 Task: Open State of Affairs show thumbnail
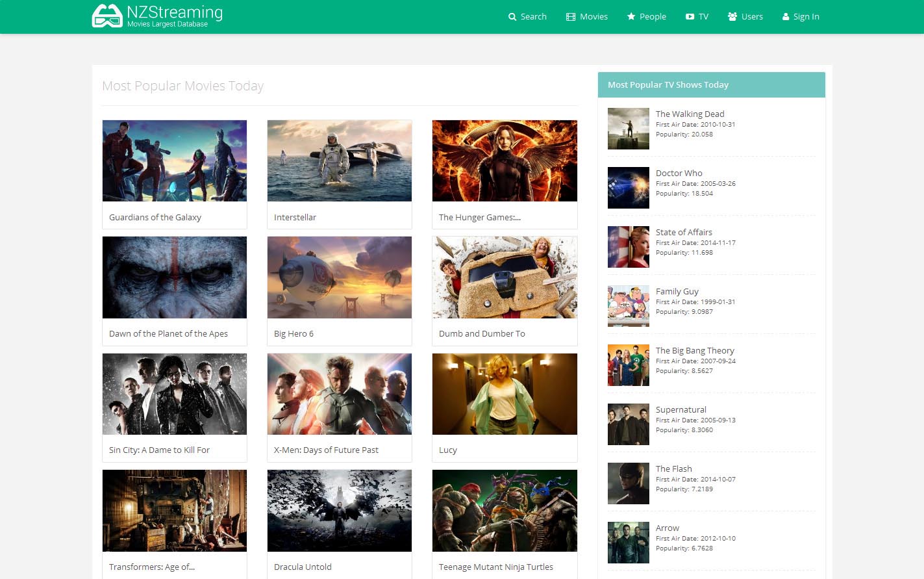pos(629,247)
